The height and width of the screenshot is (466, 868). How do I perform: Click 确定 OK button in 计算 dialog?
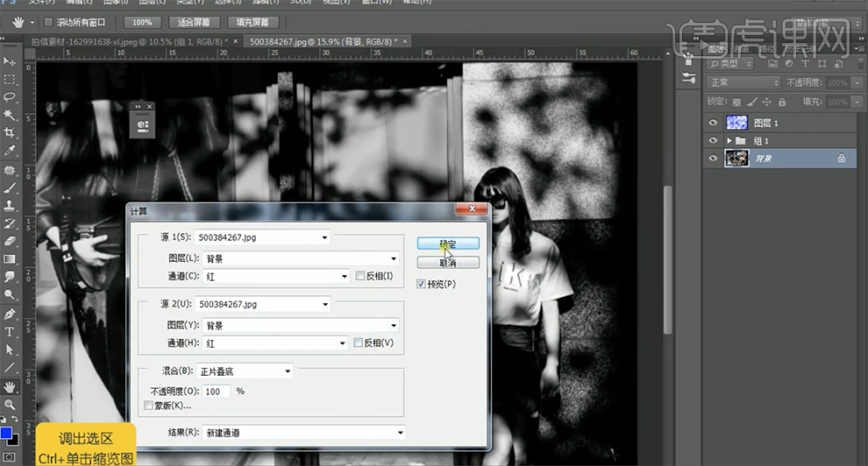coord(448,244)
